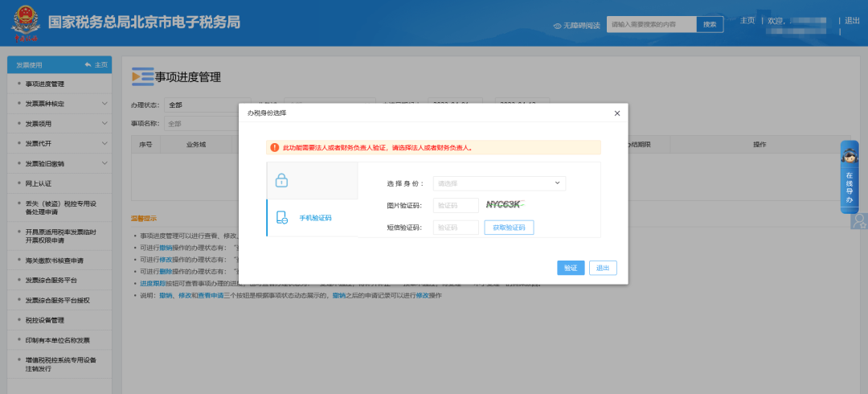This screenshot has width=868, height=394.
Task: Click the mobile phone verification icon
Action: 281,218
